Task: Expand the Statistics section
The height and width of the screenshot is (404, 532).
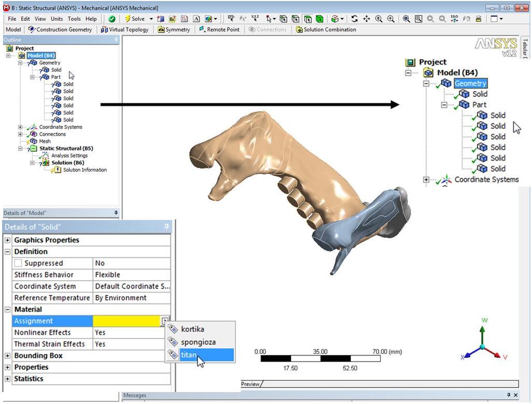Action: pyautogui.click(x=7, y=379)
